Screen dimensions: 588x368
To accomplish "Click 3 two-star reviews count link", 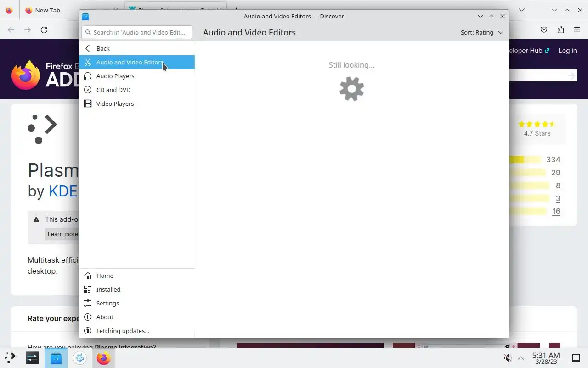I will [558, 198].
